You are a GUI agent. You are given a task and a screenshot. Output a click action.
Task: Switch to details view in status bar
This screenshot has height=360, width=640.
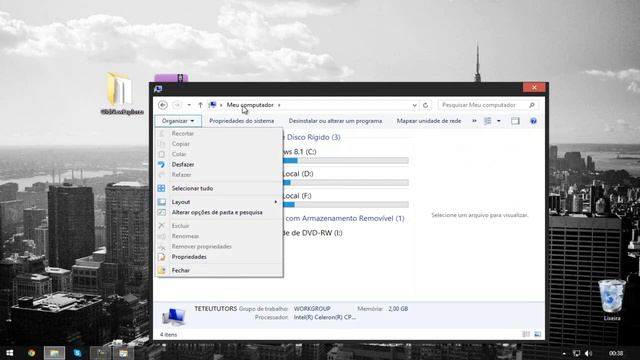pyautogui.click(x=526, y=334)
